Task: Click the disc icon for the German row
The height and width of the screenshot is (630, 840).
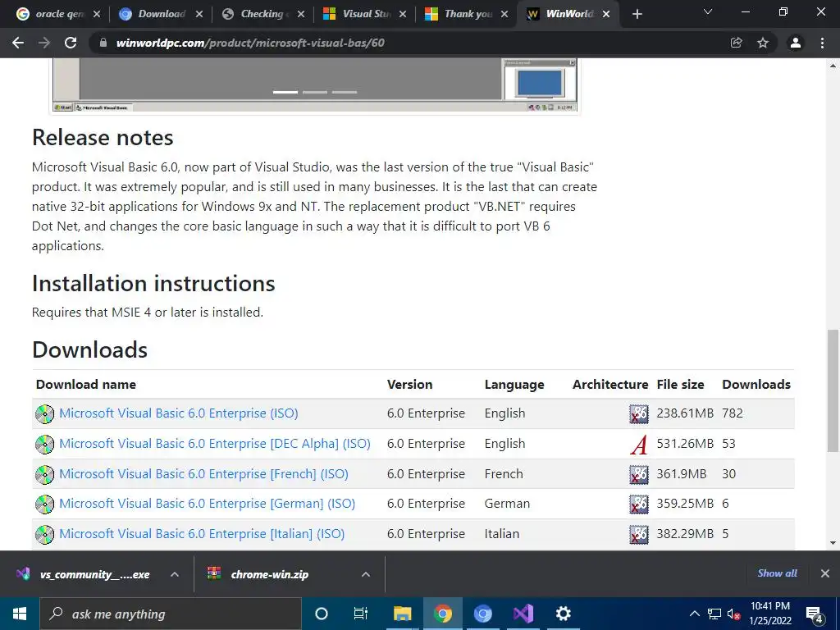Action: click(44, 504)
